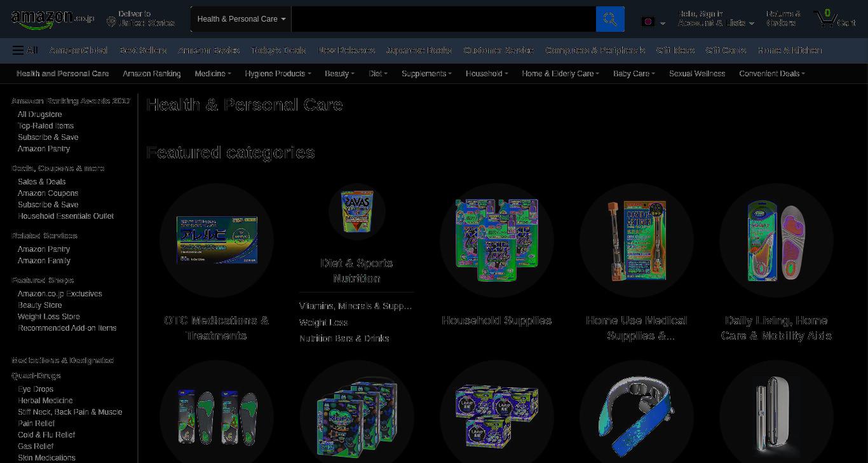This screenshot has height=463, width=868.
Task: Open Gas Relief in sidebar
Action: click(36, 446)
